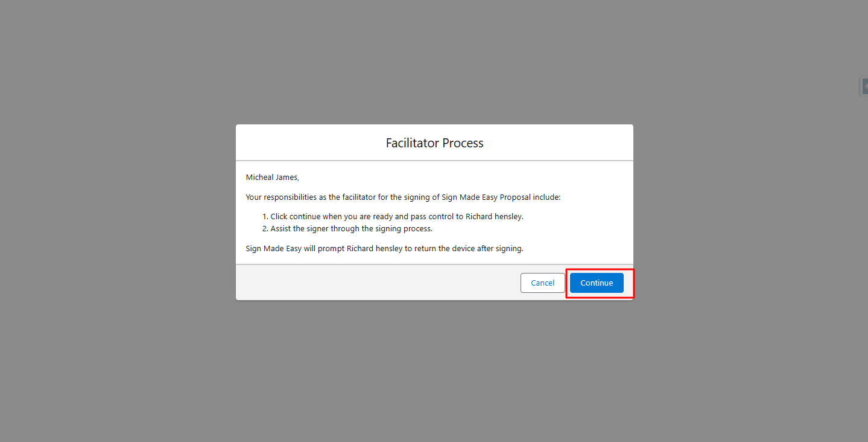Viewport: 868px width, 442px height.
Task: Dismiss the dialog with the Cancel button
Action: (x=542, y=283)
